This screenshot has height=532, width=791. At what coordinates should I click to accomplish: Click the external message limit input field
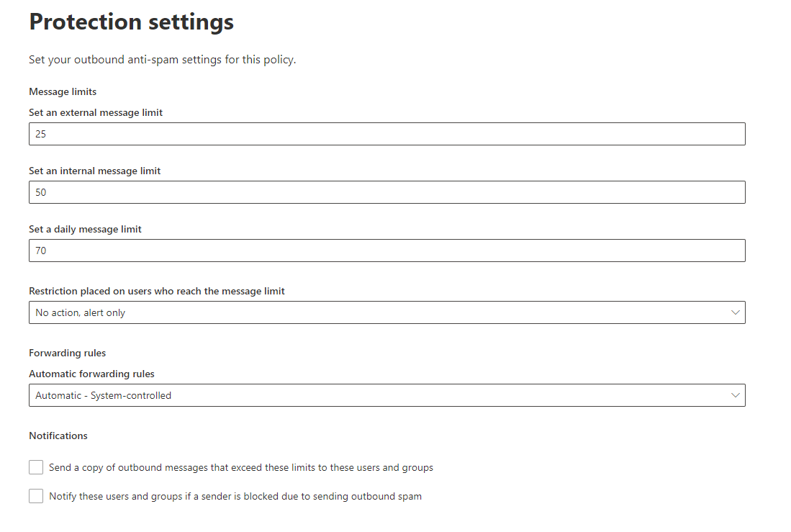pyautogui.click(x=387, y=134)
